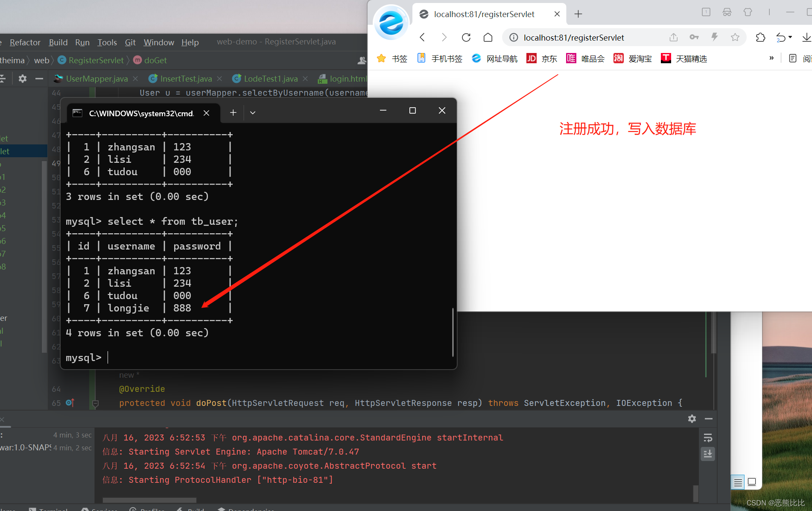Close the UserMapper.java tab

(x=135, y=79)
